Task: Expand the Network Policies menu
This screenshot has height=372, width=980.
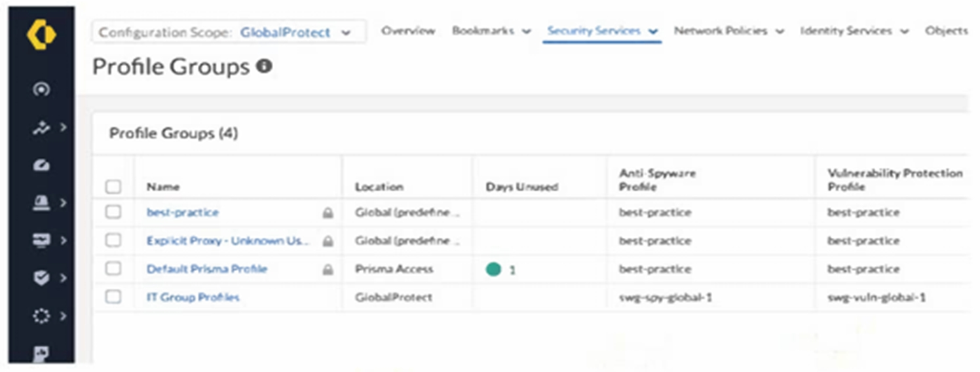Action: (x=728, y=31)
